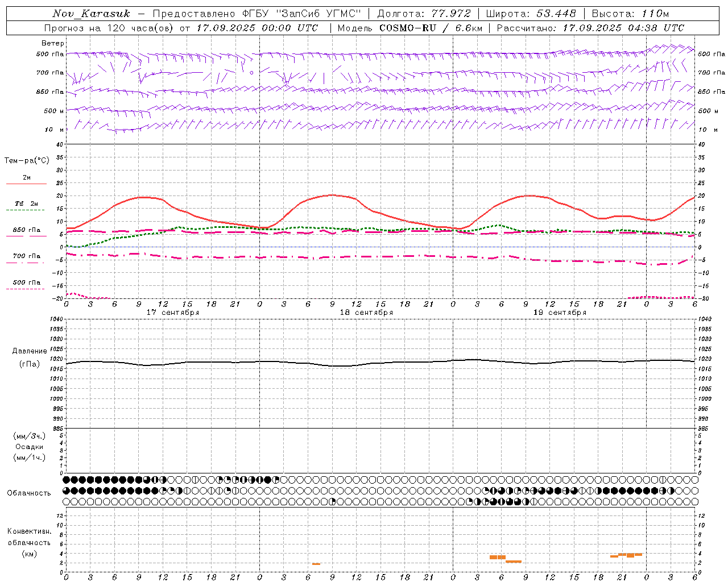Click the computed time "17.09.2025 04:38 UTC"
This screenshot has width=728, height=582.
click(x=624, y=28)
